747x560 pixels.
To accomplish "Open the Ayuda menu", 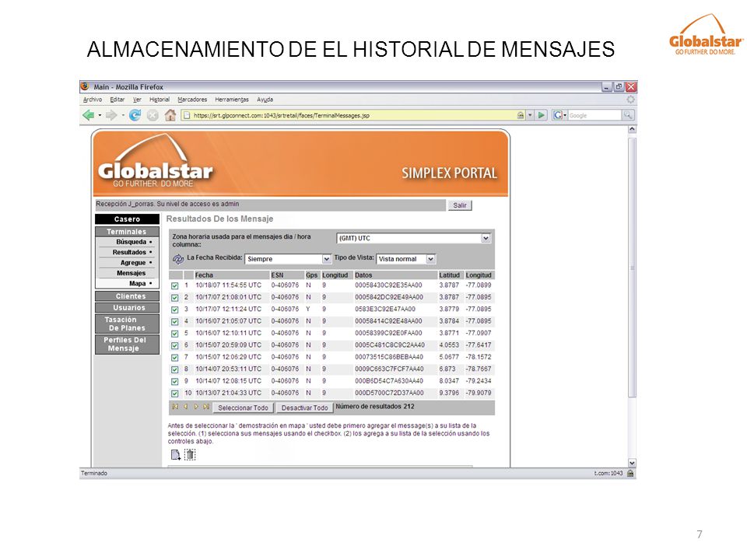I will tap(265, 100).
